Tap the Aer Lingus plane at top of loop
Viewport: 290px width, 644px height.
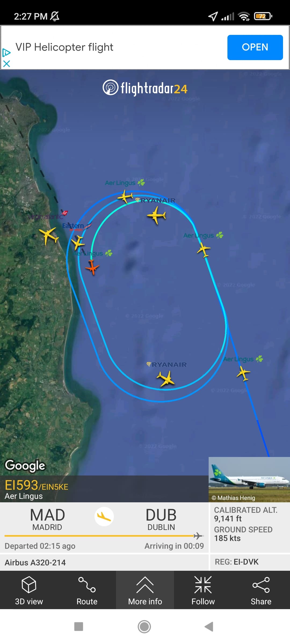pos(125,196)
